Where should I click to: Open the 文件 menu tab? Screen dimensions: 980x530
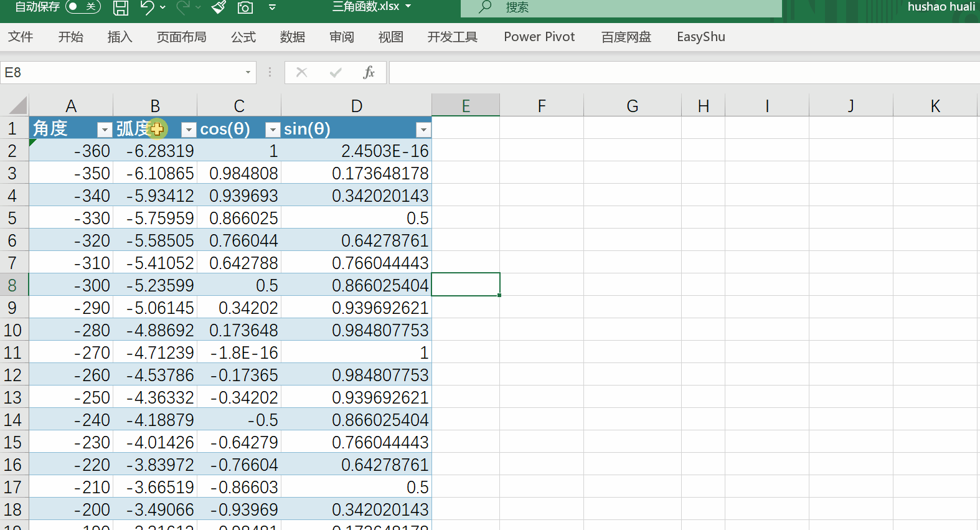(21, 37)
